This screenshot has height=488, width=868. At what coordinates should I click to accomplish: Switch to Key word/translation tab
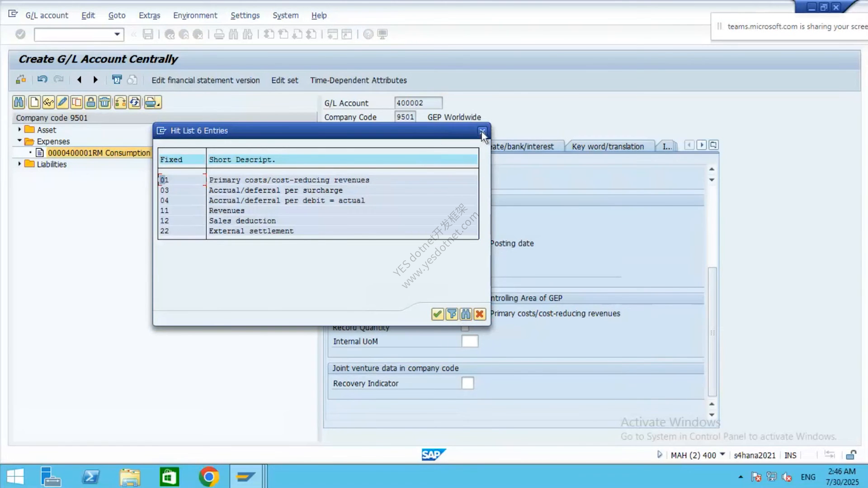(x=608, y=146)
